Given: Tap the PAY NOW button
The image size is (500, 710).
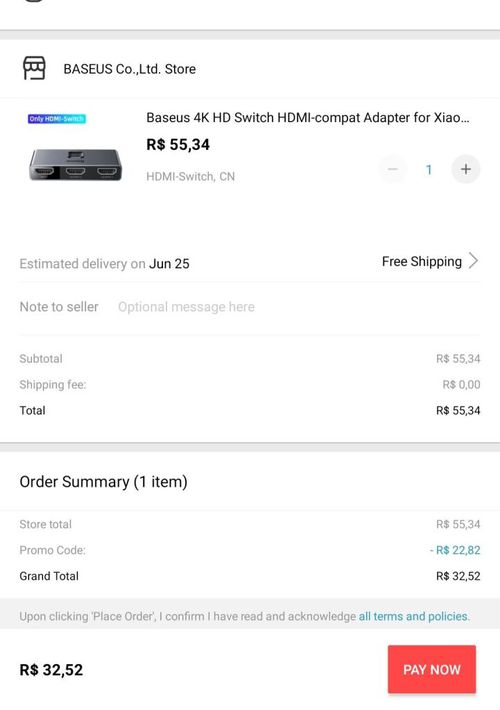Looking at the screenshot, I should [x=432, y=669].
